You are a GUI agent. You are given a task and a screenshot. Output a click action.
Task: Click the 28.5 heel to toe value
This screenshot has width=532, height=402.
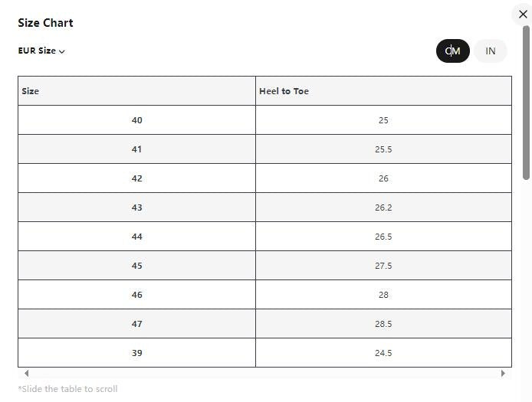pos(383,324)
